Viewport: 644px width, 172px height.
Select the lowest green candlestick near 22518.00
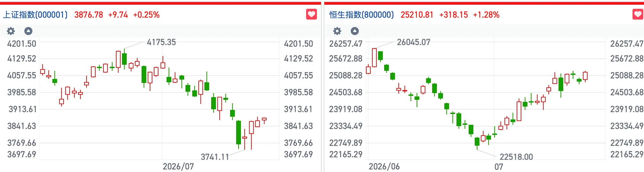[477, 142]
